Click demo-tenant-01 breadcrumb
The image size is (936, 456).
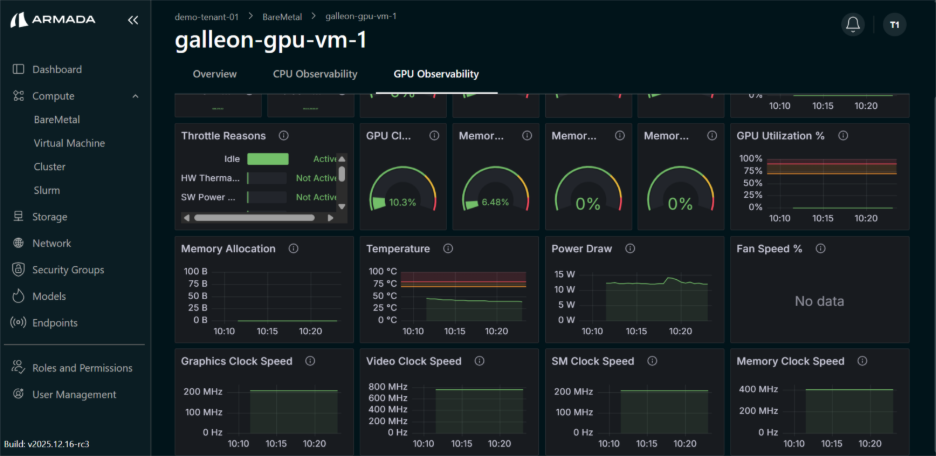tap(207, 17)
